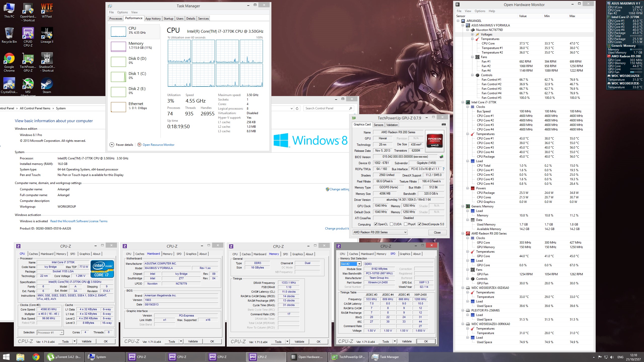Open the Sensors tab in GPU-Z

pyautogui.click(x=378, y=125)
